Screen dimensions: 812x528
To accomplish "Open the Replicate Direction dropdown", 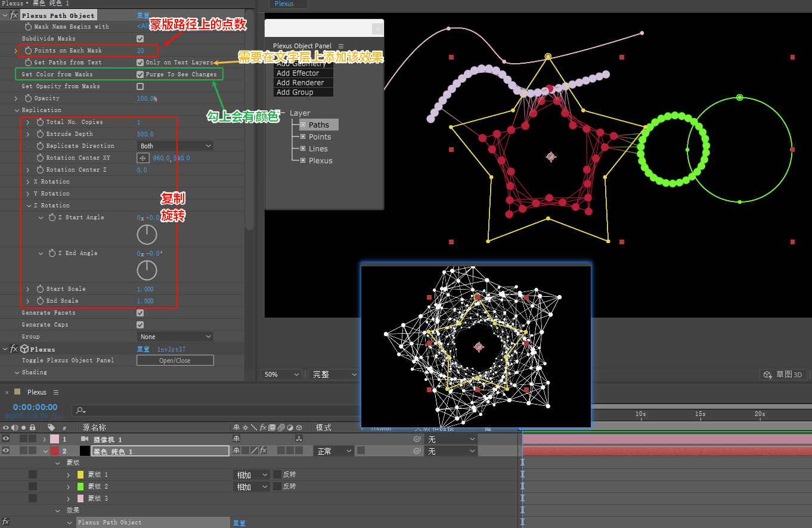I will (x=175, y=146).
